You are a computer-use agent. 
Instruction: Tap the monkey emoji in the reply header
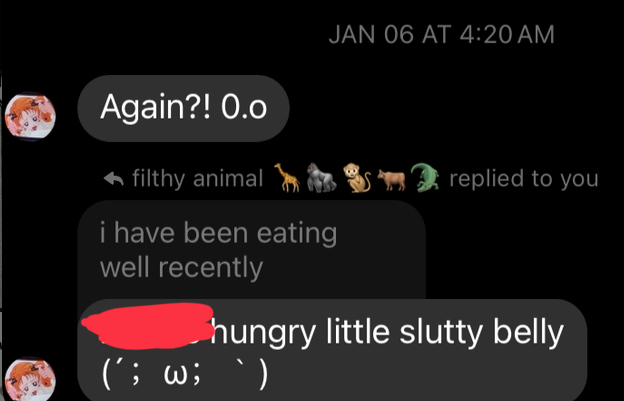[x=357, y=179]
